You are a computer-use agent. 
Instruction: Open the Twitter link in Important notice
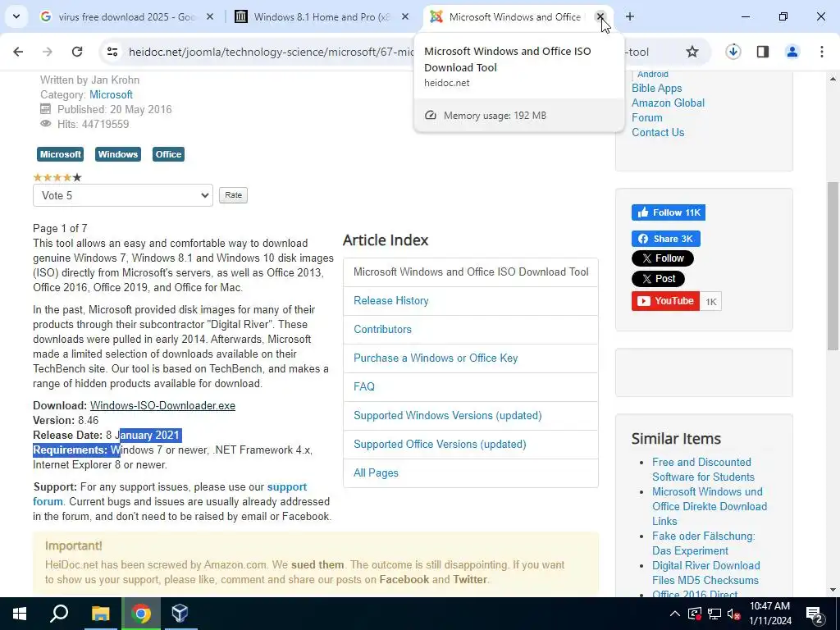tap(470, 580)
